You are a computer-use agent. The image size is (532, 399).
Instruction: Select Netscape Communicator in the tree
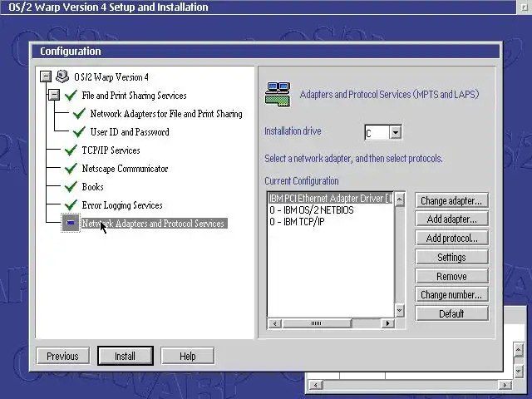(125, 169)
